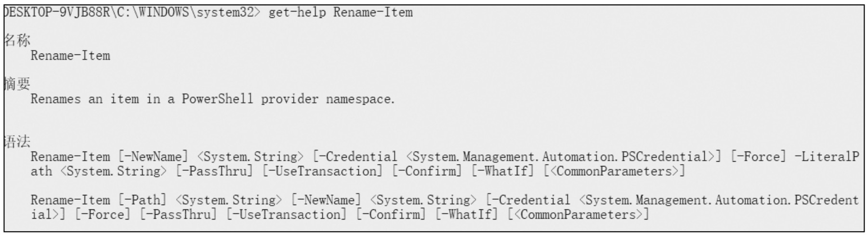Click [-NewName] in the first syntax line
868x235 pixels.
pos(153,156)
